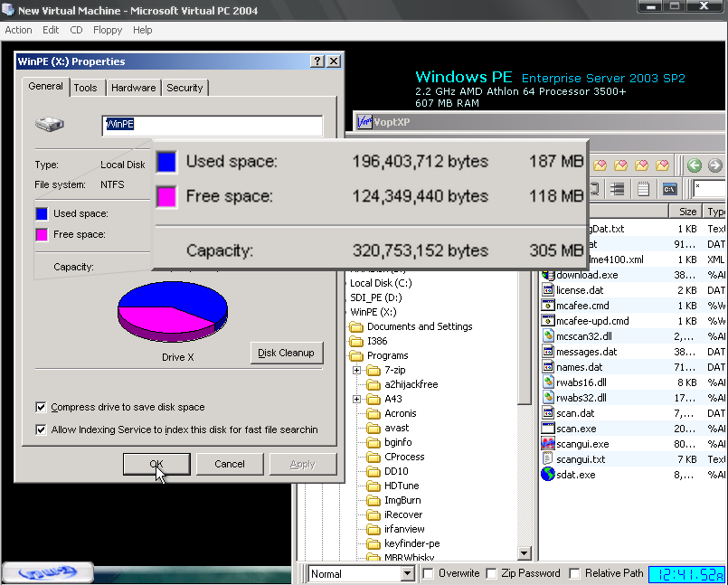
Task: Click the folder tree scroll-down arrow
Action: (x=525, y=552)
